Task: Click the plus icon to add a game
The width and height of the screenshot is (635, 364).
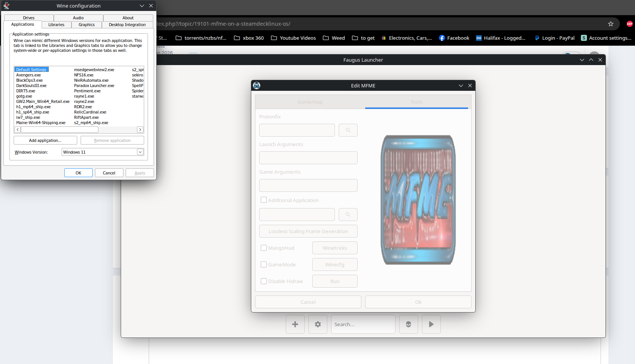Action: pos(295,324)
